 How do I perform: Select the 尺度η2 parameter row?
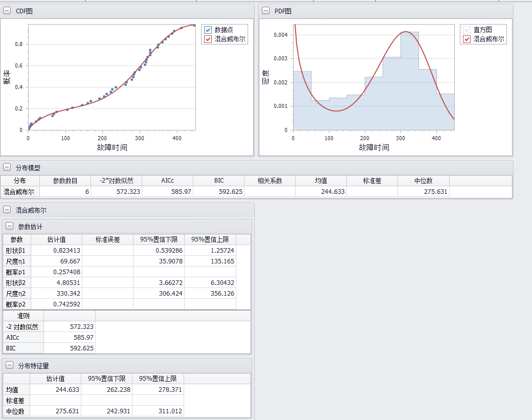tap(16, 293)
